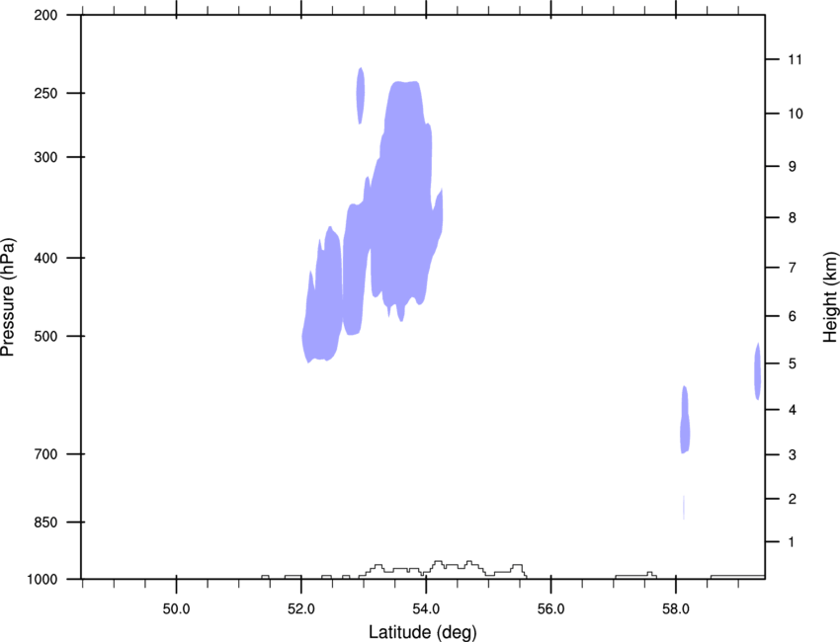Click the terrain outline near latitude 54

point(443,569)
